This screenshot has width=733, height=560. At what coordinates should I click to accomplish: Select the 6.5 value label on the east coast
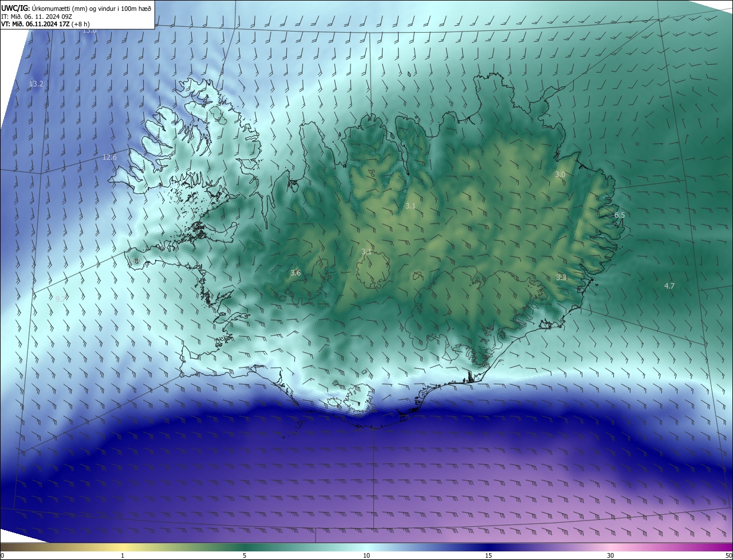pyautogui.click(x=620, y=215)
